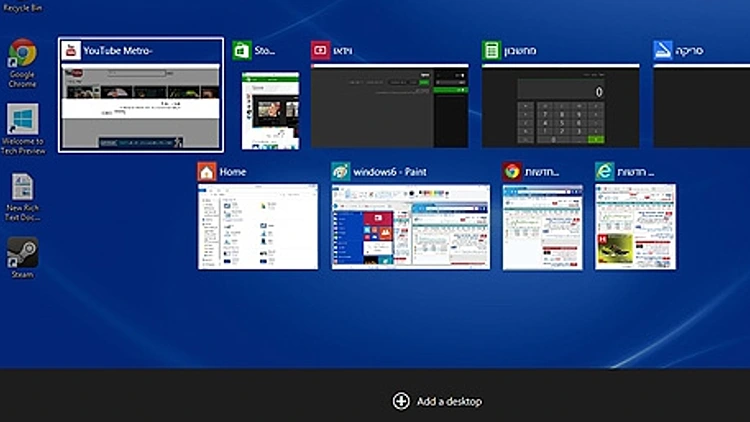The image size is (750, 422).
Task: Open the Welcome to Tech Preview shortcut
Action: coord(22,120)
